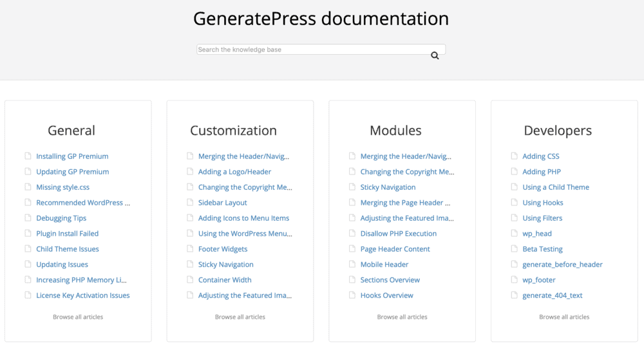Click document icon beside Hooks Overview
Image resolution: width=644 pixels, height=347 pixels.
(352, 295)
